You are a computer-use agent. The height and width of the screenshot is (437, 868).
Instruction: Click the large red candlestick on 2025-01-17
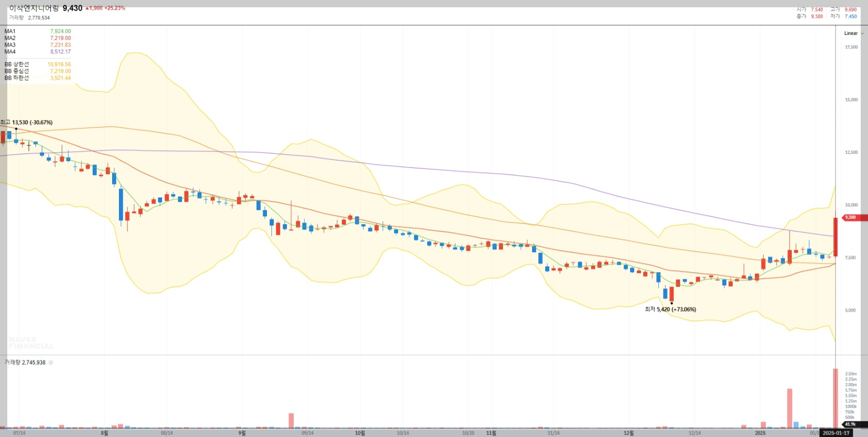(x=835, y=237)
